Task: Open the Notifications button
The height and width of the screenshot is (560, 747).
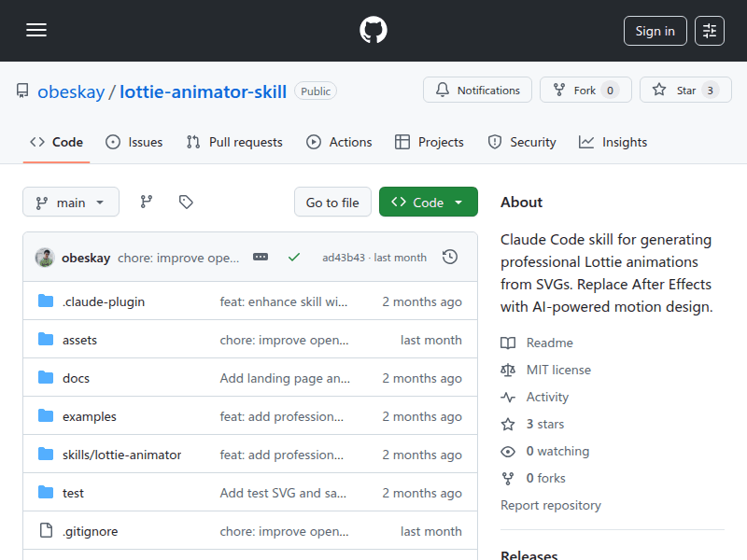Action: [477, 91]
